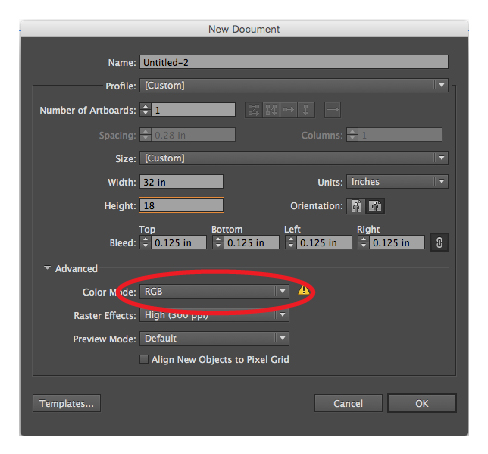Click the Left bleed stepper arrows
Image resolution: width=488 pixels, height=454 pixels.
tap(291, 242)
